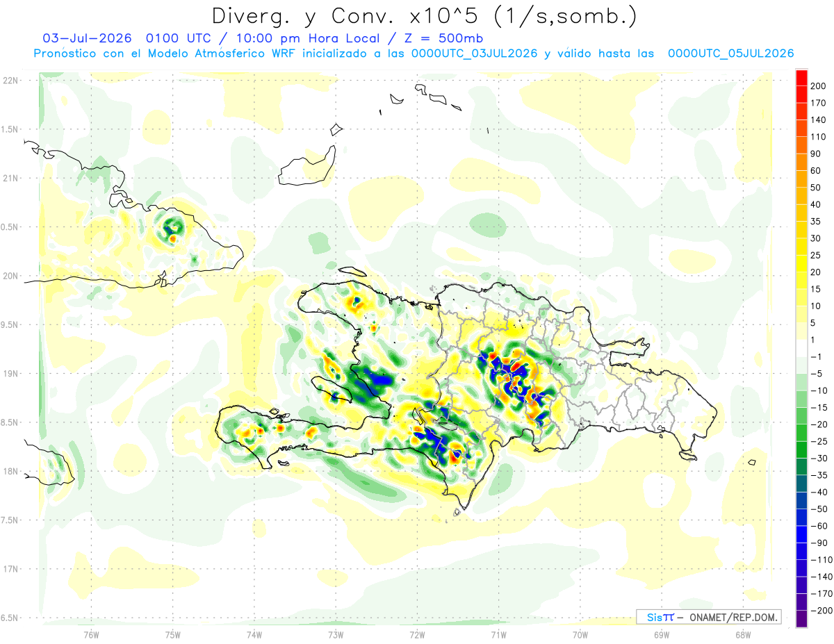Click the positive colorbar label '10'
Screen dimensions: 834x644
click(816, 306)
